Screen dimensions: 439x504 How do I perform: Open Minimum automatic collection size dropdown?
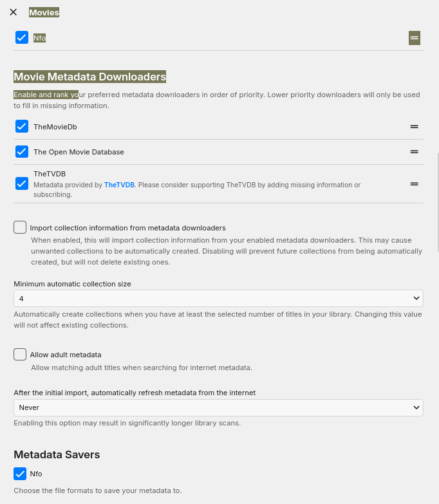[x=218, y=299]
